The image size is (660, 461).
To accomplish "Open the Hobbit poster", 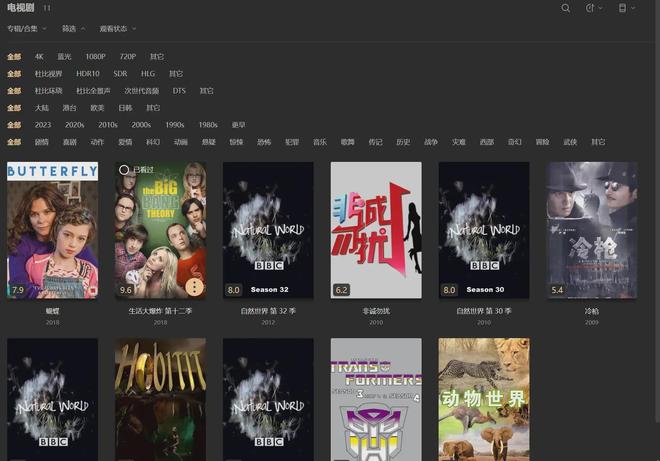I will point(160,400).
